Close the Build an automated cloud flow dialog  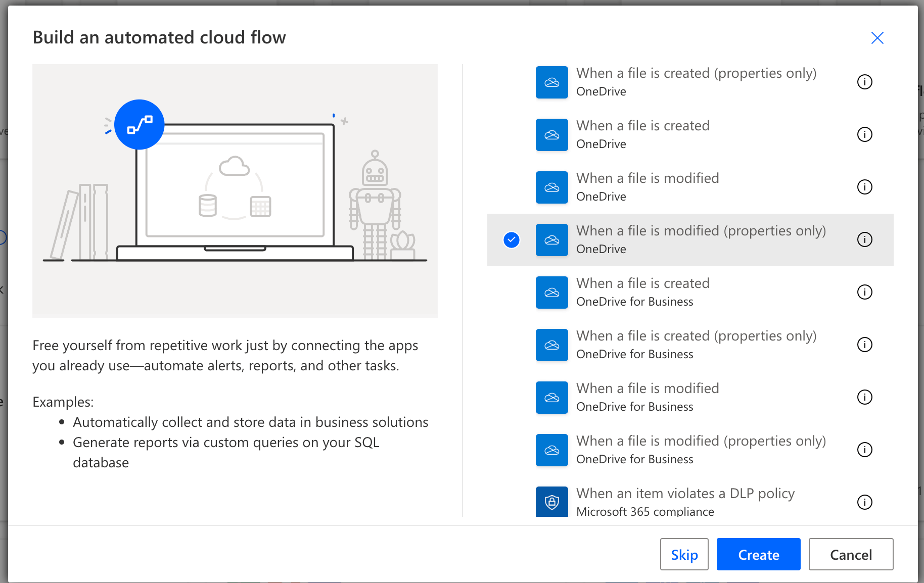pyautogui.click(x=877, y=38)
